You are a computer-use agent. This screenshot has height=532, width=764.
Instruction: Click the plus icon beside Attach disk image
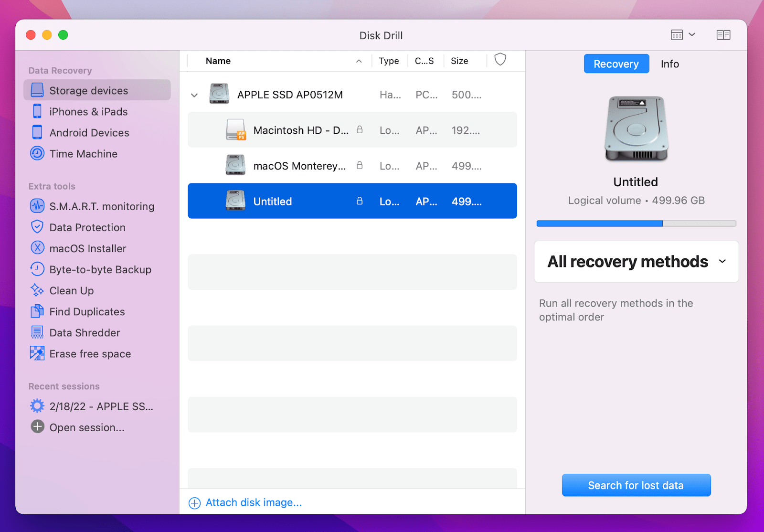point(195,503)
